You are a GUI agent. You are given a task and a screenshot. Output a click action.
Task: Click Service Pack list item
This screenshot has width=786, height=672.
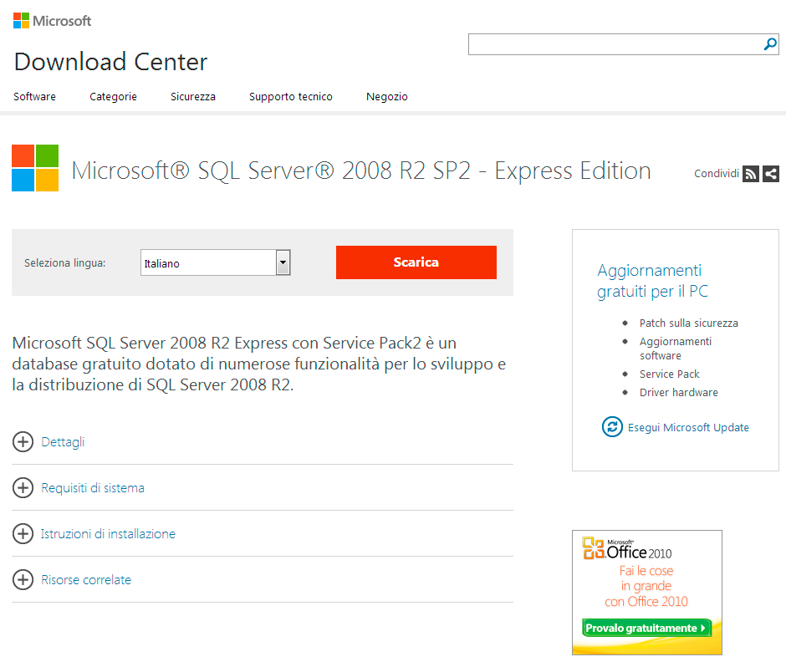[x=669, y=374]
